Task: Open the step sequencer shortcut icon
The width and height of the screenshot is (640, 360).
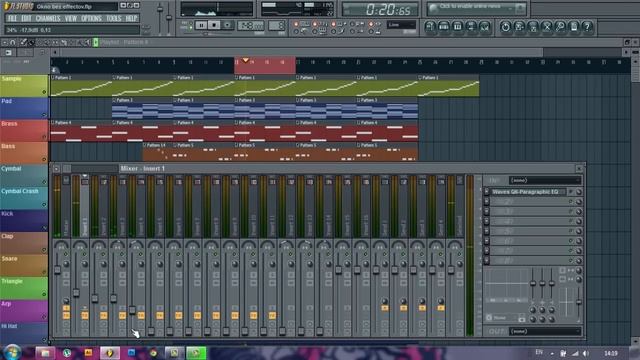Action: pos(444,27)
